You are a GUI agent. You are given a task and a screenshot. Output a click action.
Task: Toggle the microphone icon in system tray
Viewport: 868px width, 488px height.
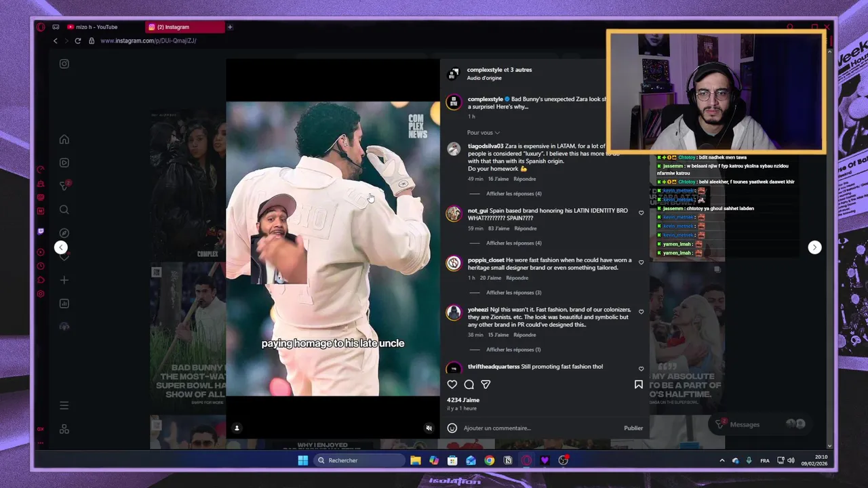coord(749,460)
